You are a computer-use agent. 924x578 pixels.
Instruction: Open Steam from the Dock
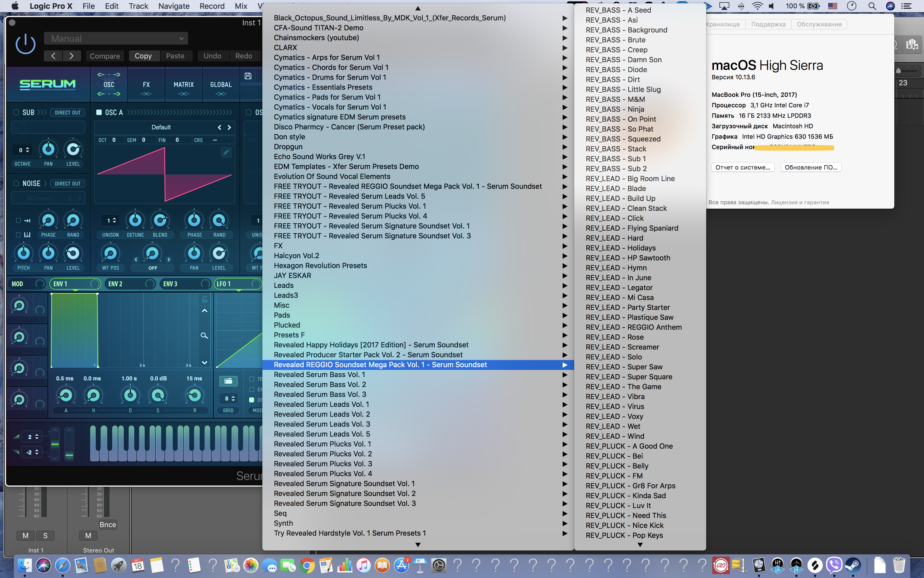pyautogui.click(x=853, y=565)
